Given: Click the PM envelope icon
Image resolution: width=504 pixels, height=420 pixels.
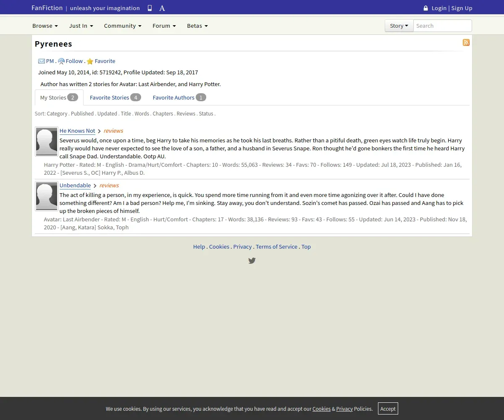Looking at the screenshot, I should pos(42,61).
